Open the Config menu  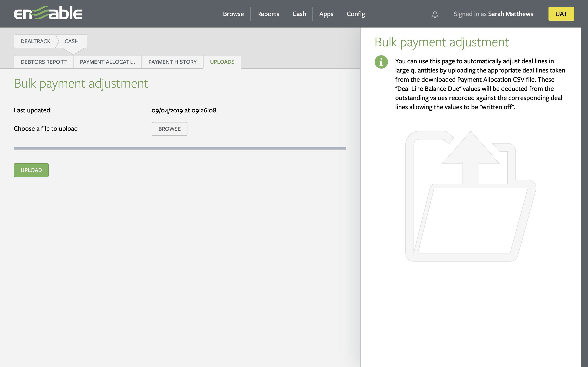(356, 14)
